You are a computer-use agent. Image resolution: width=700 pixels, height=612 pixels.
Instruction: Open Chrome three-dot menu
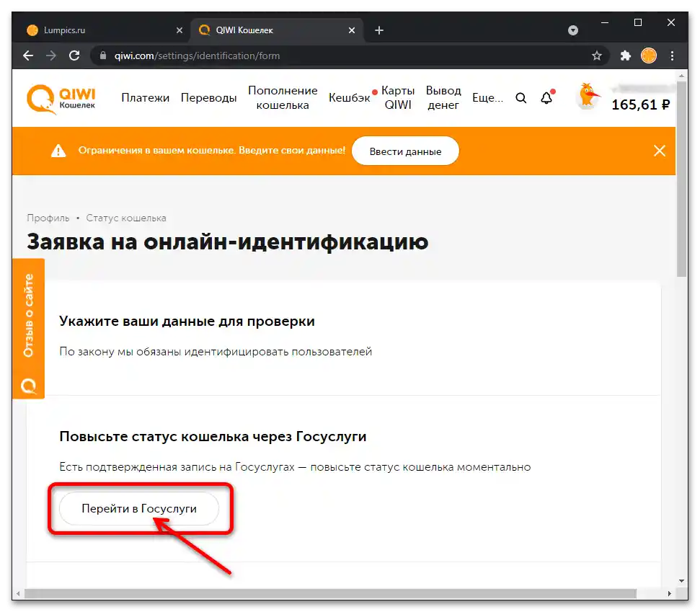(x=672, y=56)
